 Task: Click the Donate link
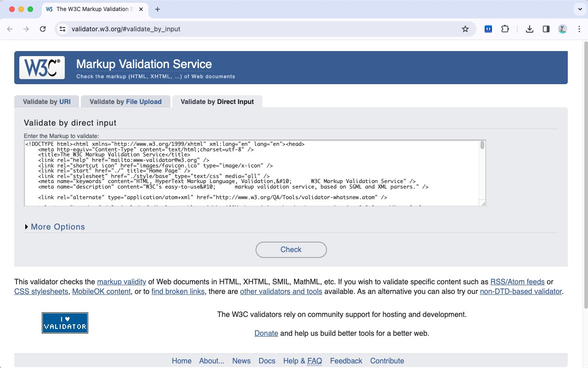[266, 333]
